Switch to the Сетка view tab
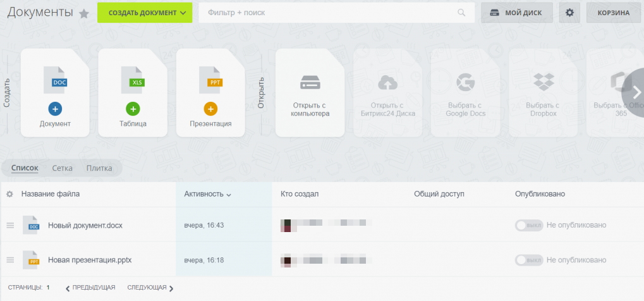 63,168
